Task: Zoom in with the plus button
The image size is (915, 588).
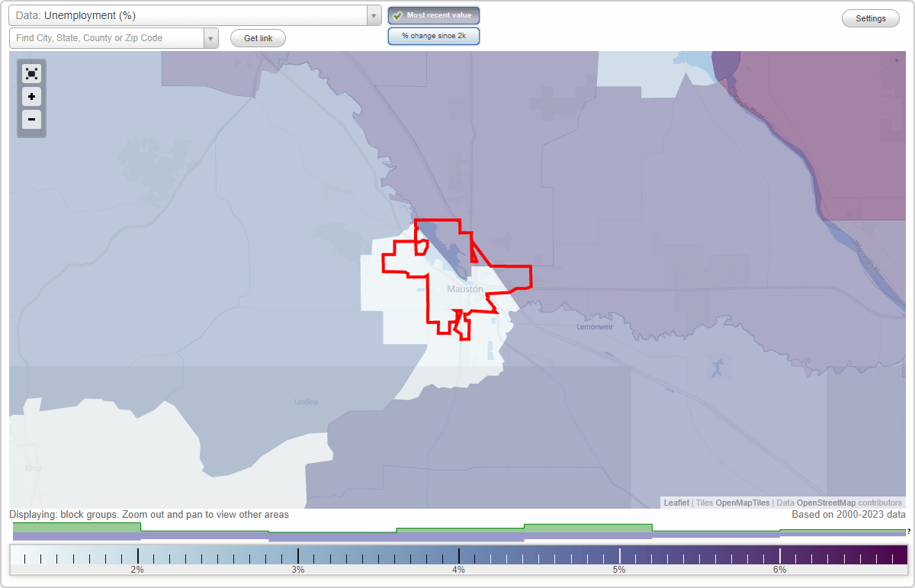Action: tap(31, 97)
